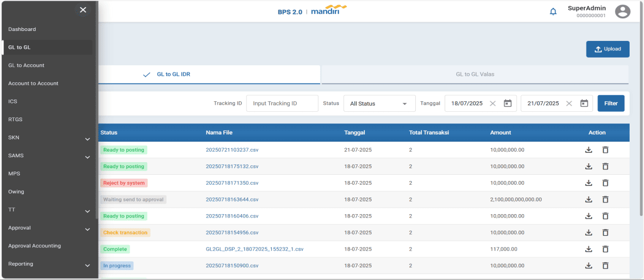The height and width of the screenshot is (280, 644).
Task: Open the All Status dropdown
Action: [379, 103]
